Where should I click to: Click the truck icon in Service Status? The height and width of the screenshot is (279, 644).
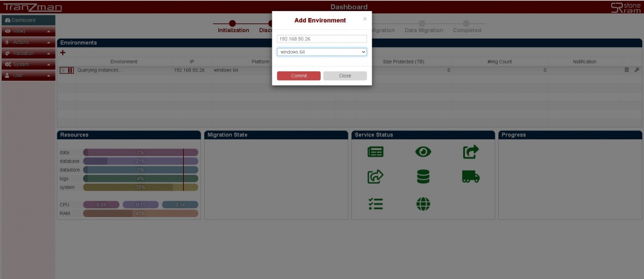(x=471, y=177)
